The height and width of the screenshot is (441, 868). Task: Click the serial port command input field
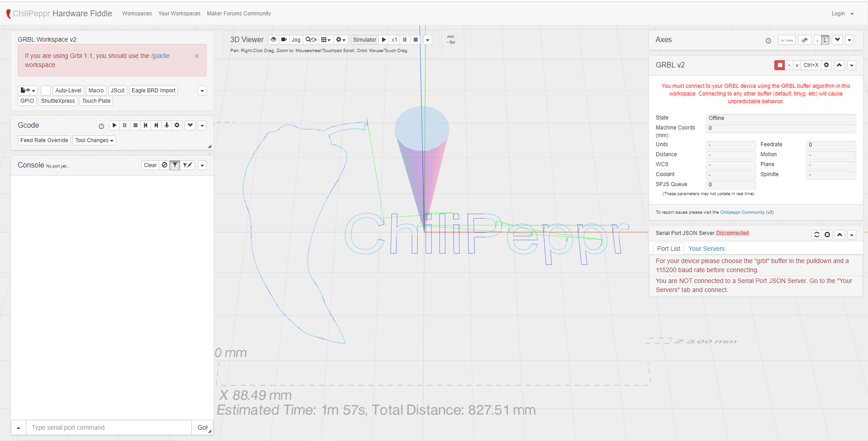click(x=109, y=427)
